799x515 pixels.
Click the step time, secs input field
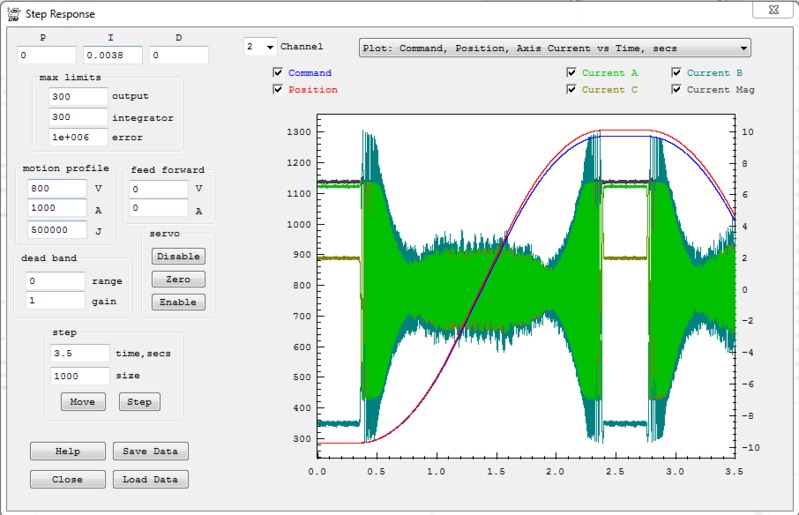[x=79, y=353]
